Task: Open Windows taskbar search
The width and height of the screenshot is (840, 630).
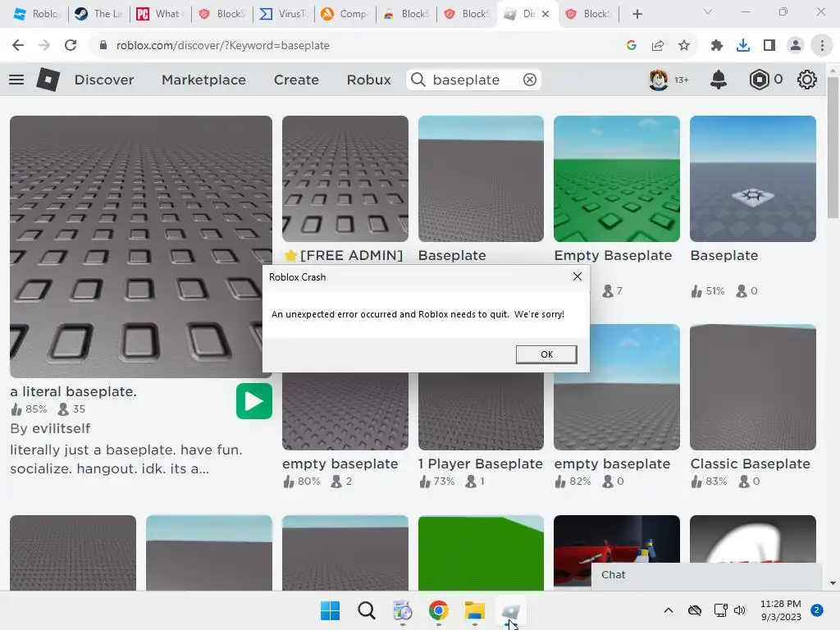Action: [x=367, y=610]
